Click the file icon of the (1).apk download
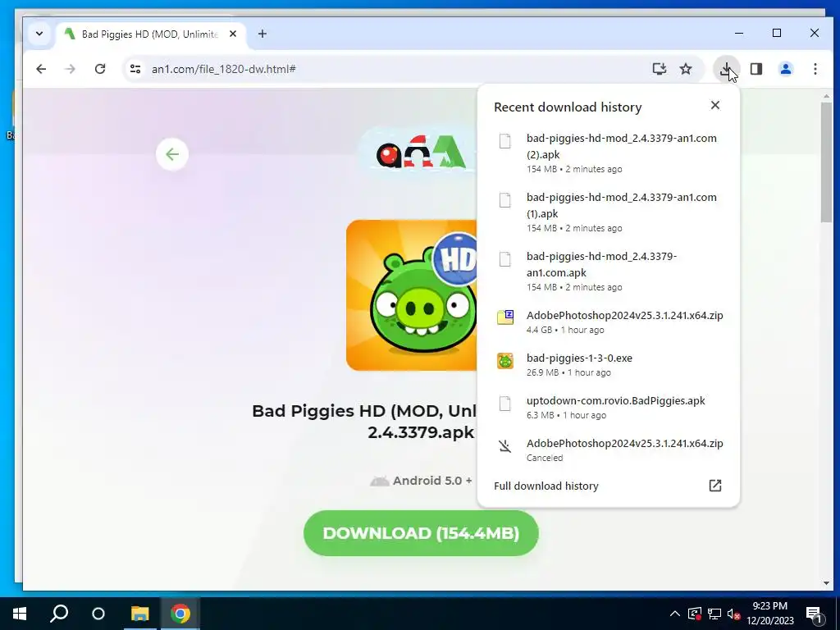 coord(504,200)
